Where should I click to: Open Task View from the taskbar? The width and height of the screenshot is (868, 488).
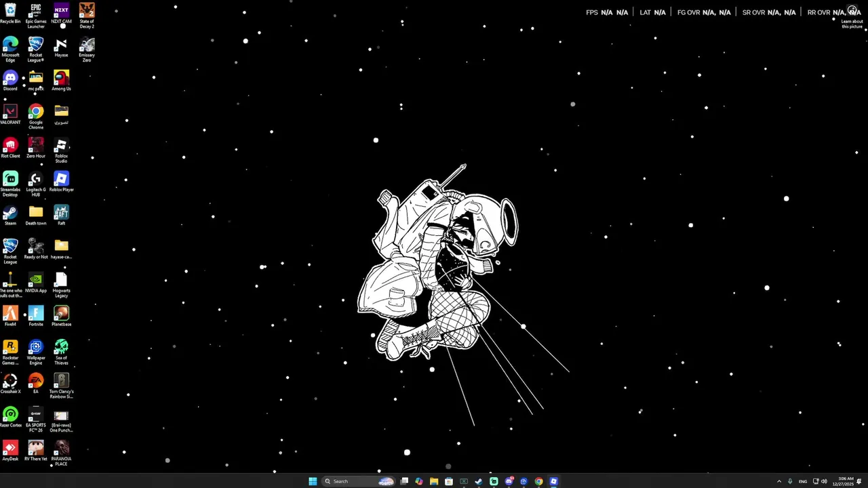coord(404,481)
